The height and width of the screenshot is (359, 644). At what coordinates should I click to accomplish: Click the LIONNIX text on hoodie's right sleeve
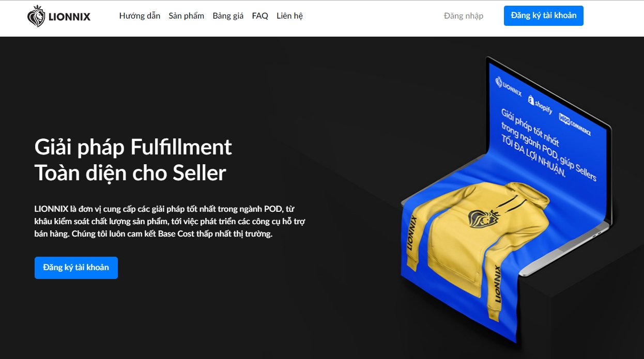497,284
